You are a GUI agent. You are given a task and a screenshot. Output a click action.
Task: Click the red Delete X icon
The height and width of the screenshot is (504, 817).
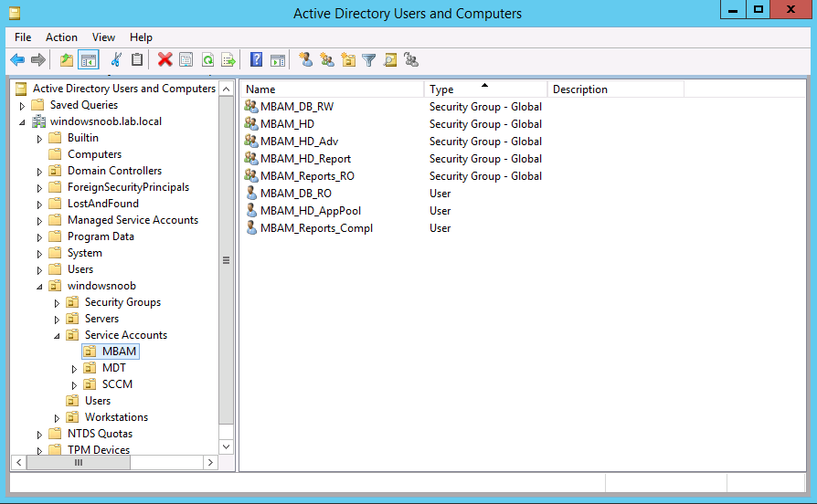point(165,60)
